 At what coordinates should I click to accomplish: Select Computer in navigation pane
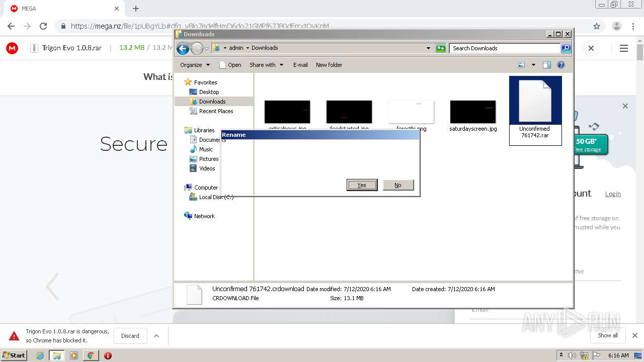pos(201,188)
